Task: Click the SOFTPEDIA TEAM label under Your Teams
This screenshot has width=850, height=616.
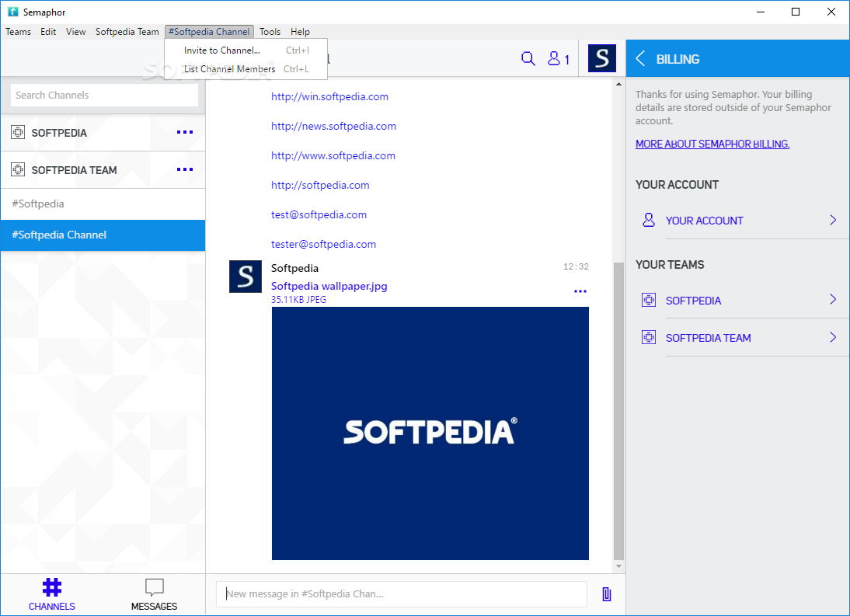Action: pyautogui.click(x=708, y=338)
